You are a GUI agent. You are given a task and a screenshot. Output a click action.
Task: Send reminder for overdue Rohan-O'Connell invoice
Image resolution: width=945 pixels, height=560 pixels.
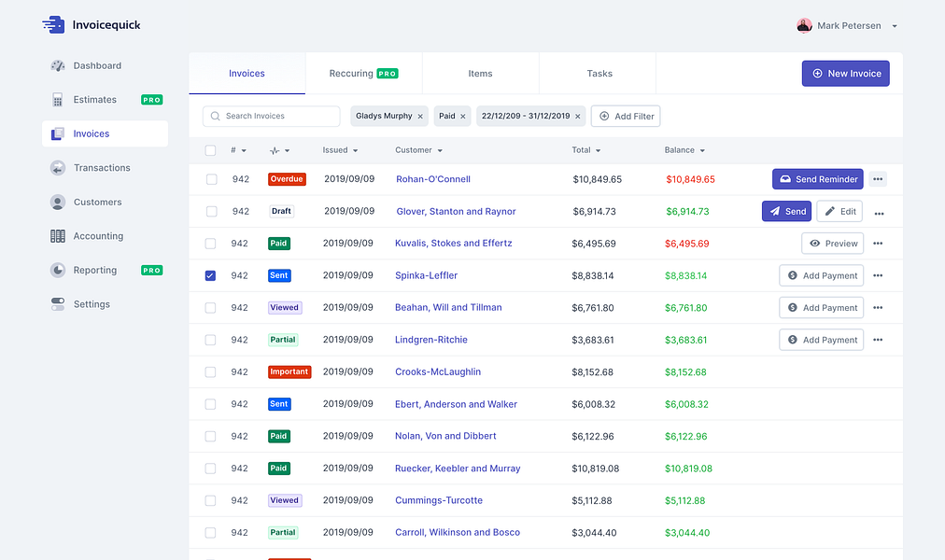(818, 179)
